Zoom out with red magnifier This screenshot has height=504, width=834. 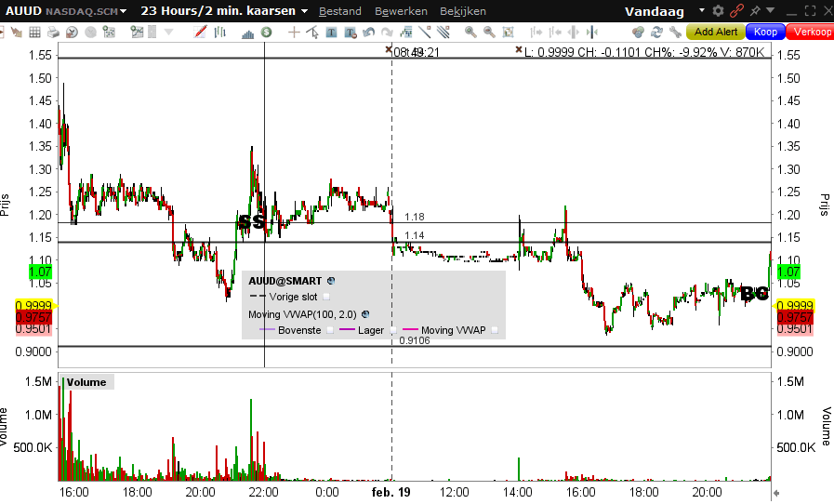(489, 33)
